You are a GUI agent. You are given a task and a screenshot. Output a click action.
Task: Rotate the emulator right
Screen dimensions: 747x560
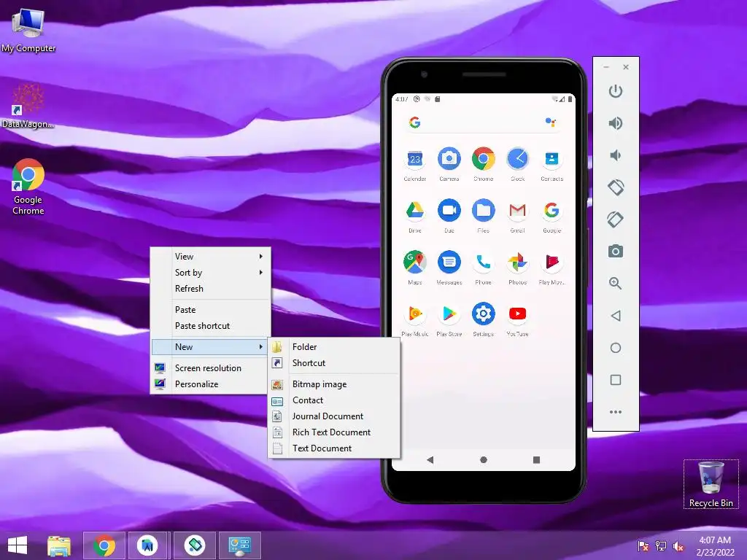616,219
